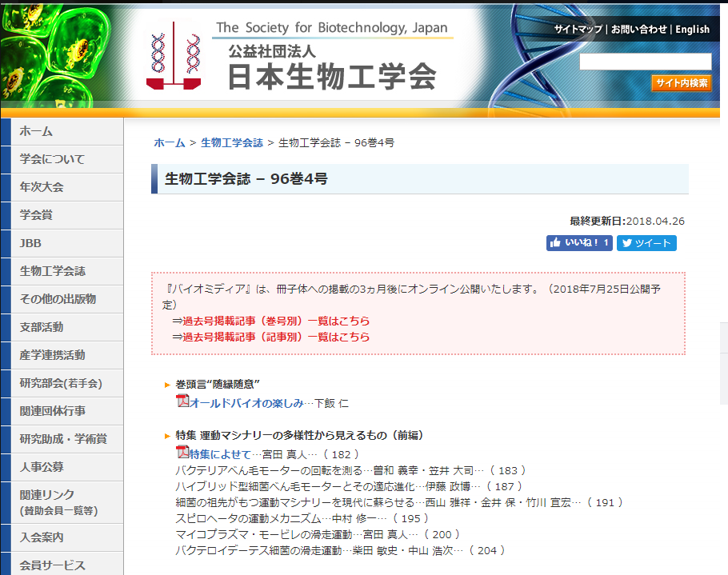This screenshot has height=575, width=728.
Task: Click the Twitter ツイート button
Action: pyautogui.click(x=646, y=243)
